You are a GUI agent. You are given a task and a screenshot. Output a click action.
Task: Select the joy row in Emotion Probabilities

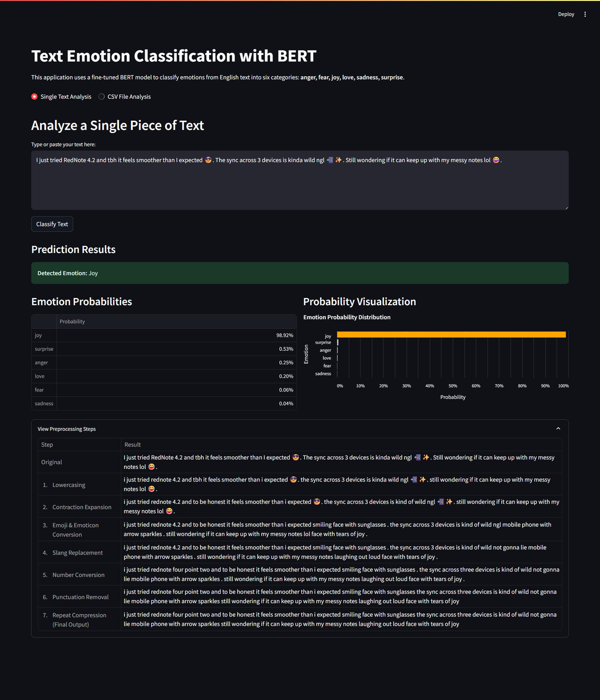point(135,335)
